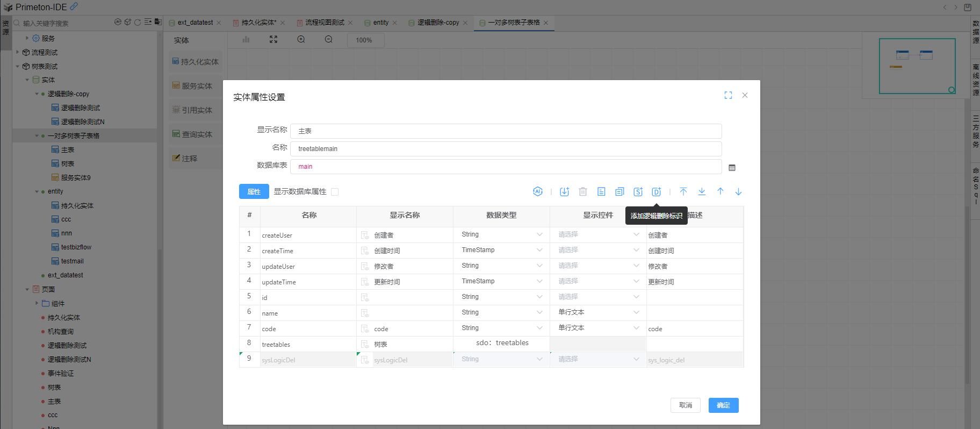This screenshot has width=980, height=429.
Task: Zoom in on the entity diagram canvas
Action: [301, 40]
